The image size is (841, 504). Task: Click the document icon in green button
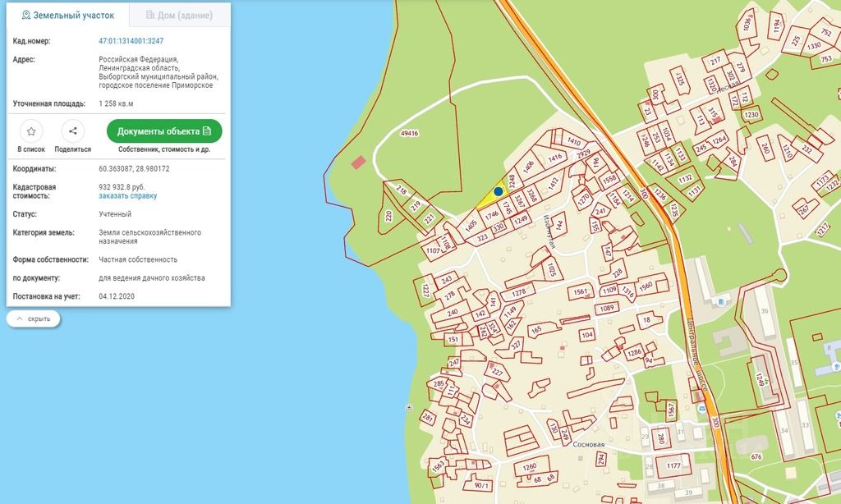click(x=207, y=131)
